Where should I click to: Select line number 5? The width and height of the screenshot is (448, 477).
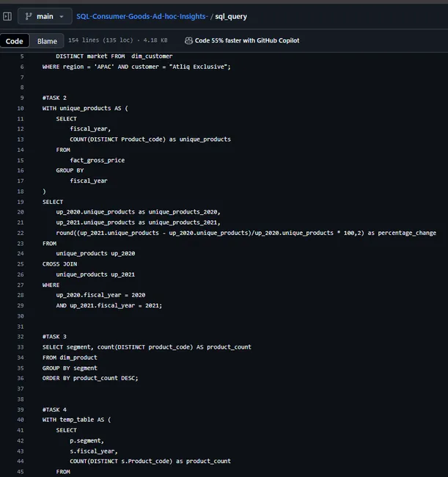[x=22, y=57]
